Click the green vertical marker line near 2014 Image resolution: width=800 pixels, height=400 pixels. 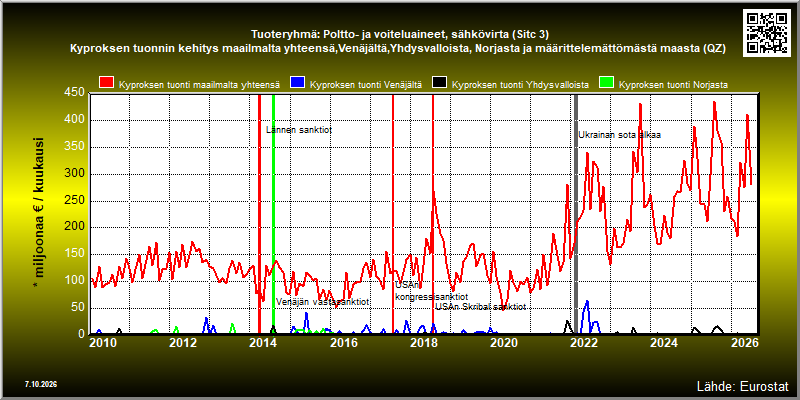(x=273, y=214)
